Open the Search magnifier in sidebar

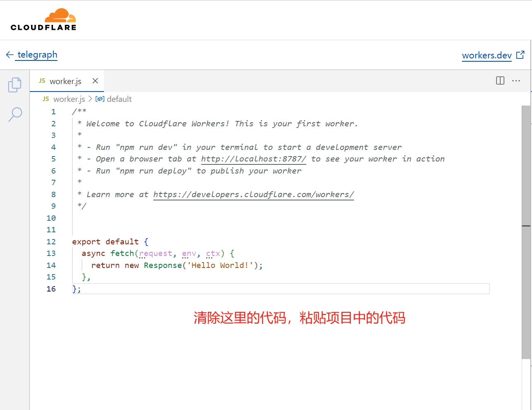(15, 114)
